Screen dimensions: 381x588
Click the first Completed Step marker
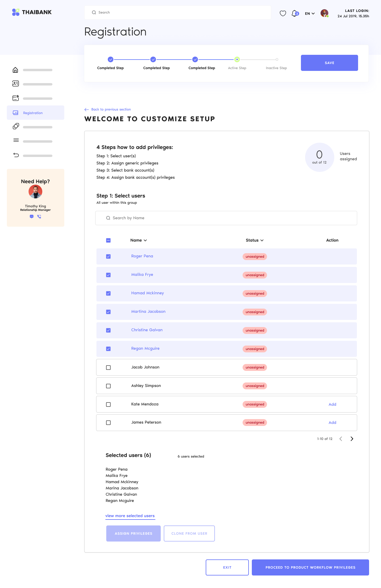coord(110,60)
